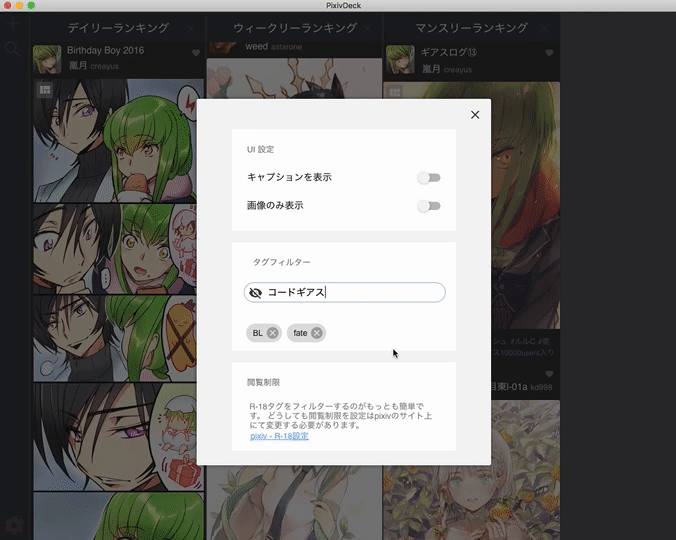Select the デイリーランキング column title
This screenshot has width=676, height=540.
click(118, 28)
